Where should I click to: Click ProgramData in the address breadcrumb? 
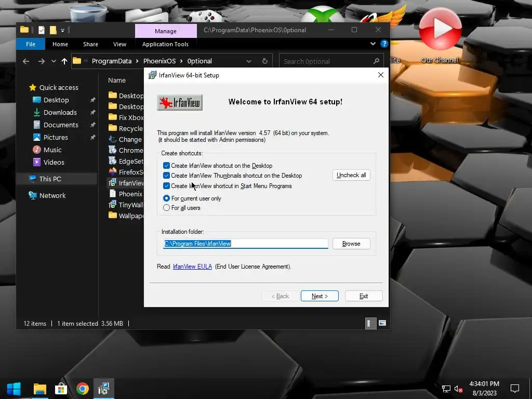pyautogui.click(x=111, y=61)
